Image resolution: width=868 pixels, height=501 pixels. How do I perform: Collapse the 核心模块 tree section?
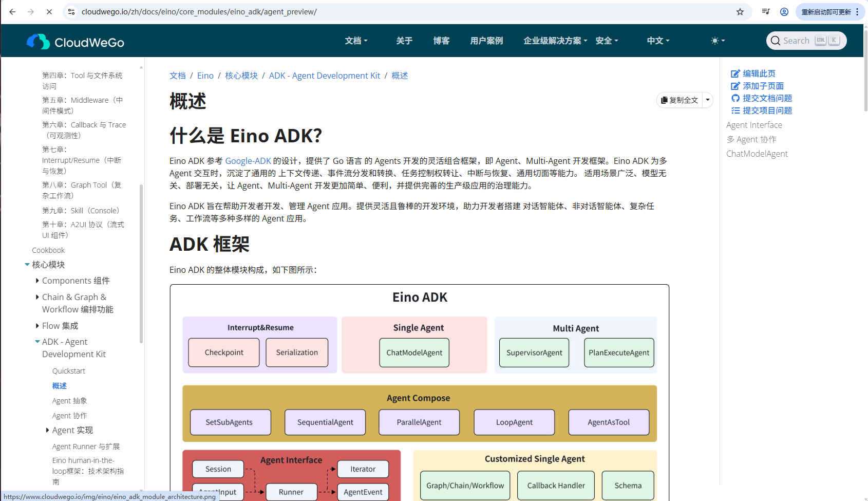coord(27,265)
